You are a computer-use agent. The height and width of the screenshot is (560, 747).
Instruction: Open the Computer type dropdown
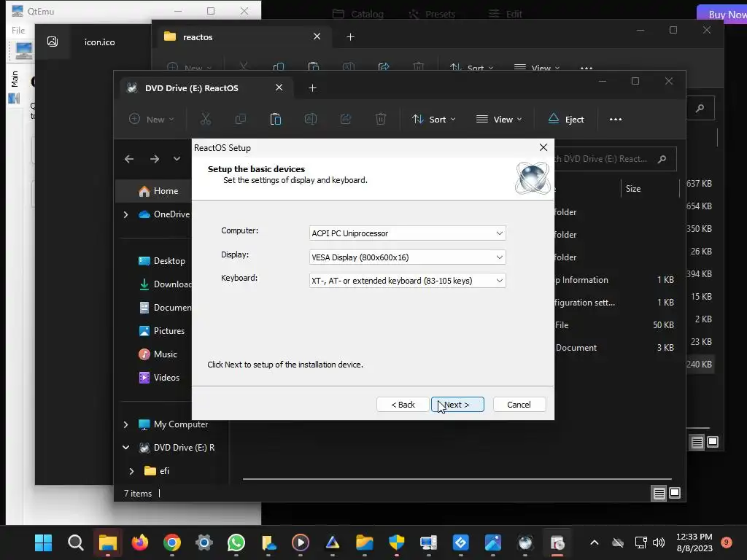(x=407, y=233)
